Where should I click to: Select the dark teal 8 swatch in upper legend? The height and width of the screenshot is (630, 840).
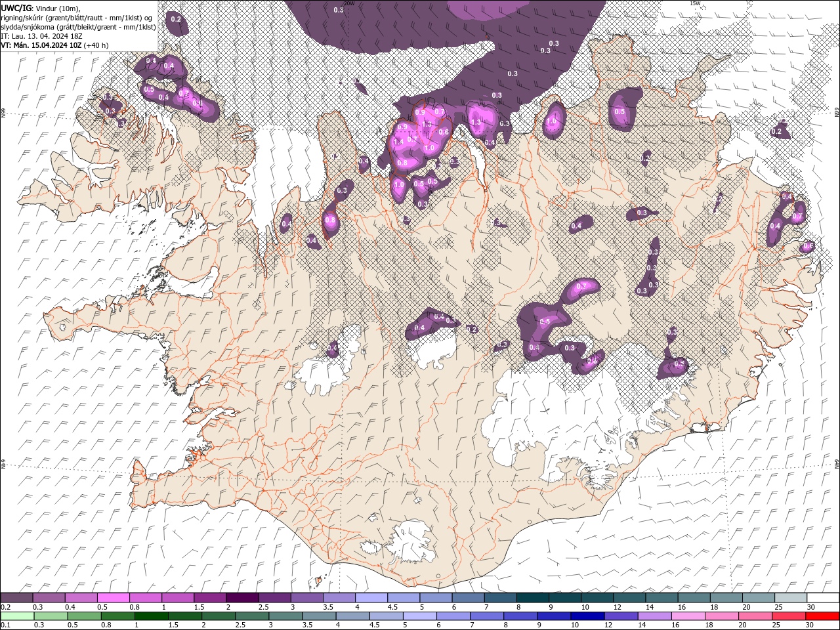532,598
